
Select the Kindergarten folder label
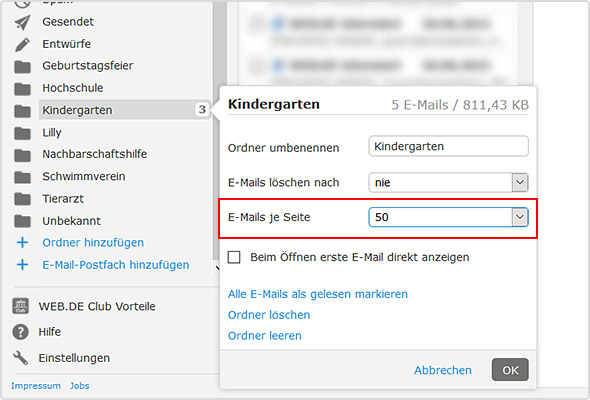click(x=77, y=110)
